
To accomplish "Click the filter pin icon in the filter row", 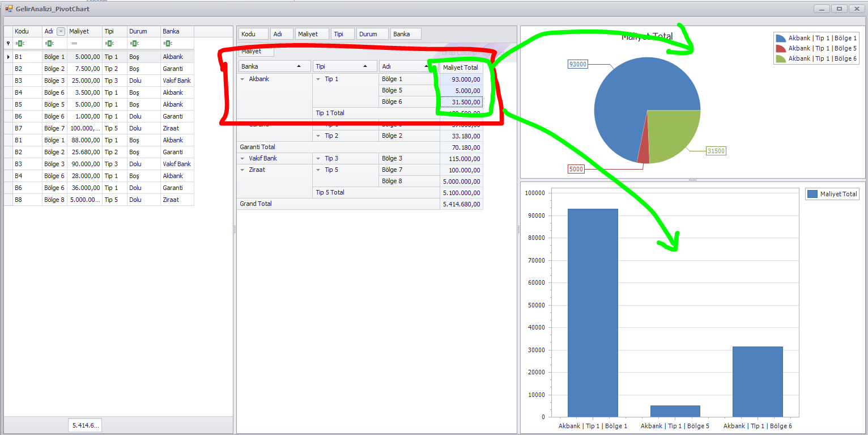I will (x=7, y=43).
